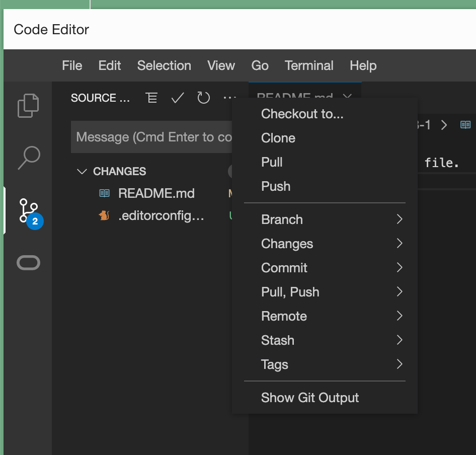Click the commit message input field

151,136
